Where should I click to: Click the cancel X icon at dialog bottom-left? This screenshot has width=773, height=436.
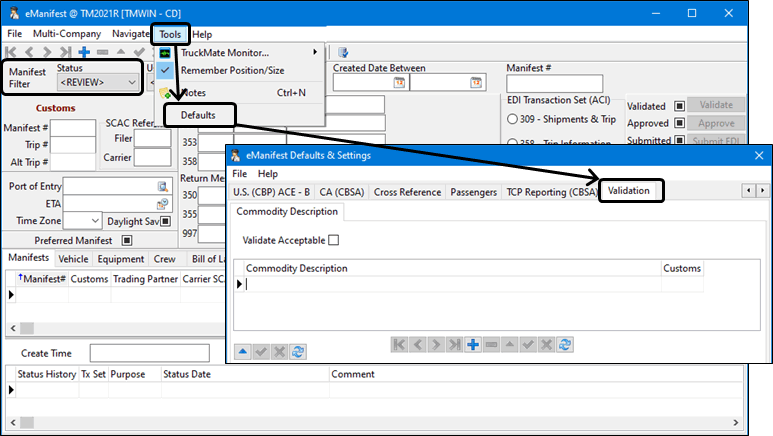point(280,352)
